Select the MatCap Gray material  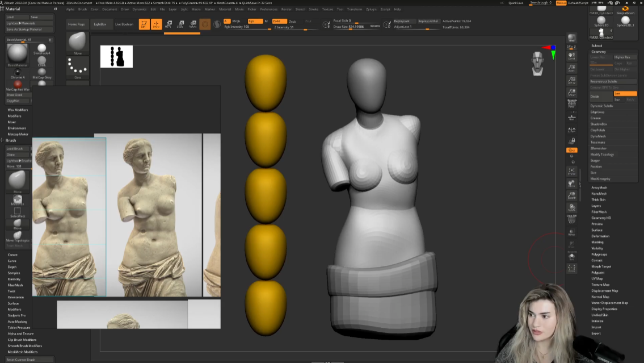click(41, 73)
